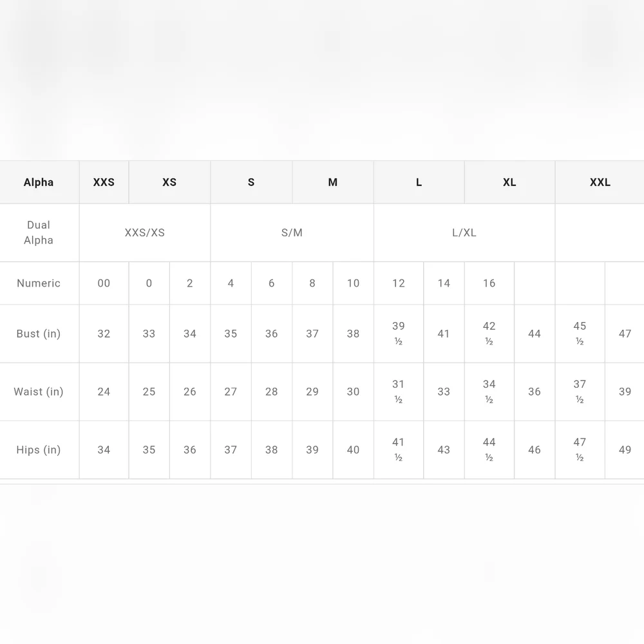Click the XL size header cell
This screenshot has width=644, height=644.
pos(509,182)
